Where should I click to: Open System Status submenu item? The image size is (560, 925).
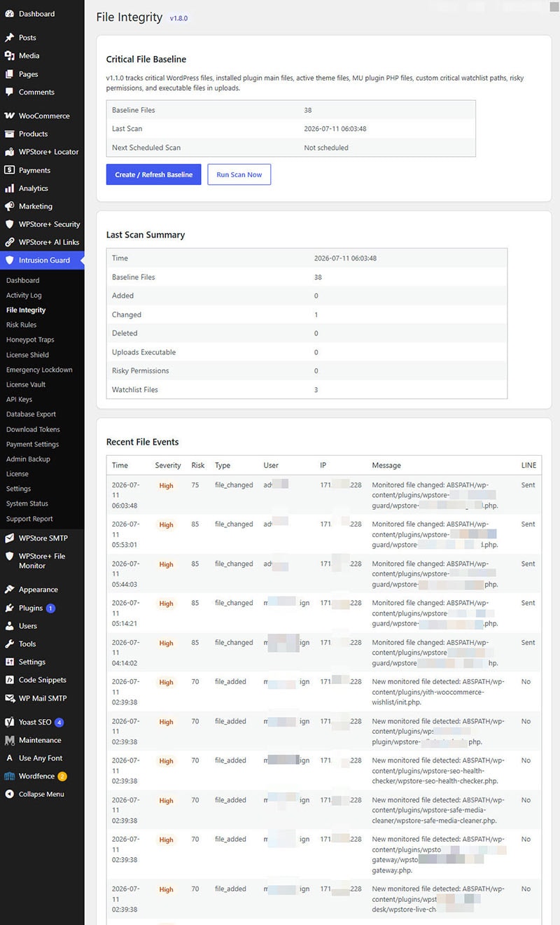(27, 504)
